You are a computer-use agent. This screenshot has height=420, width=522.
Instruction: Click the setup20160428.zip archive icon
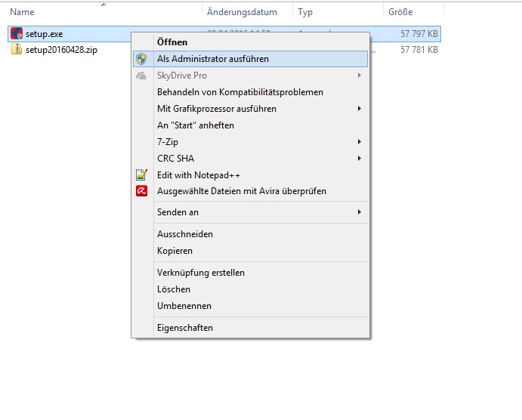coord(17,50)
